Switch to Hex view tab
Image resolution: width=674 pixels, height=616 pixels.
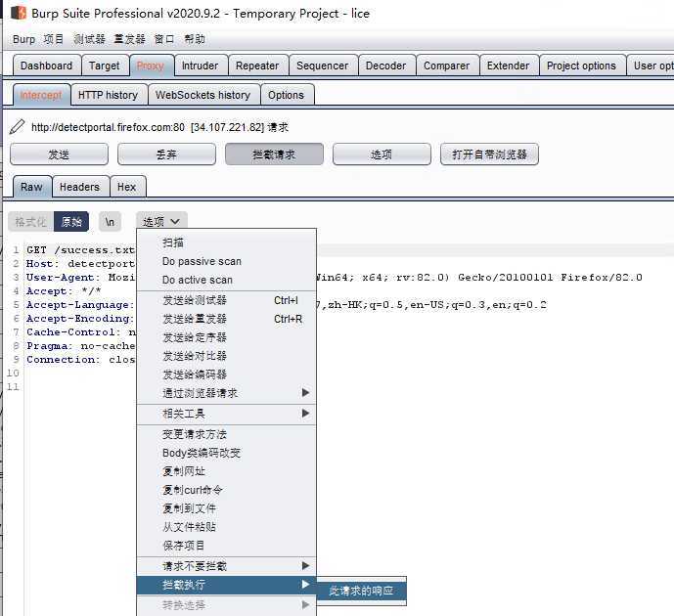(127, 187)
